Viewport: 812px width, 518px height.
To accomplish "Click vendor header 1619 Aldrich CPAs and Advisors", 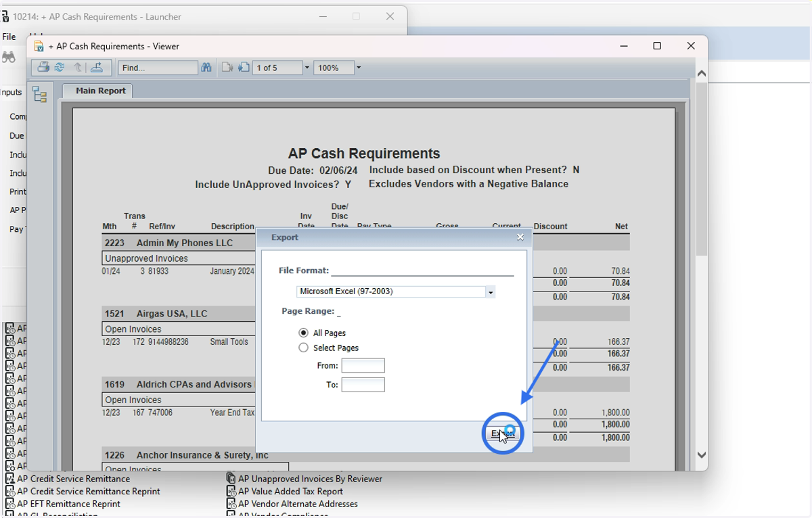I will (x=178, y=384).
